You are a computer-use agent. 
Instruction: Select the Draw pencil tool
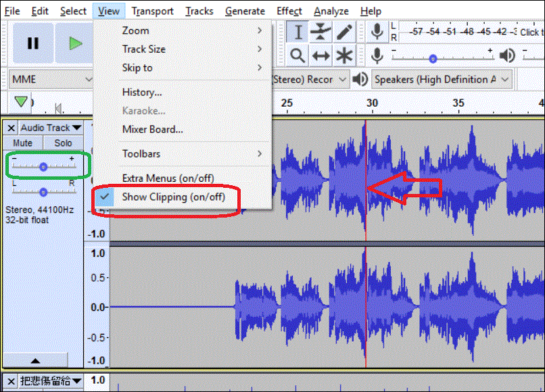[x=344, y=32]
